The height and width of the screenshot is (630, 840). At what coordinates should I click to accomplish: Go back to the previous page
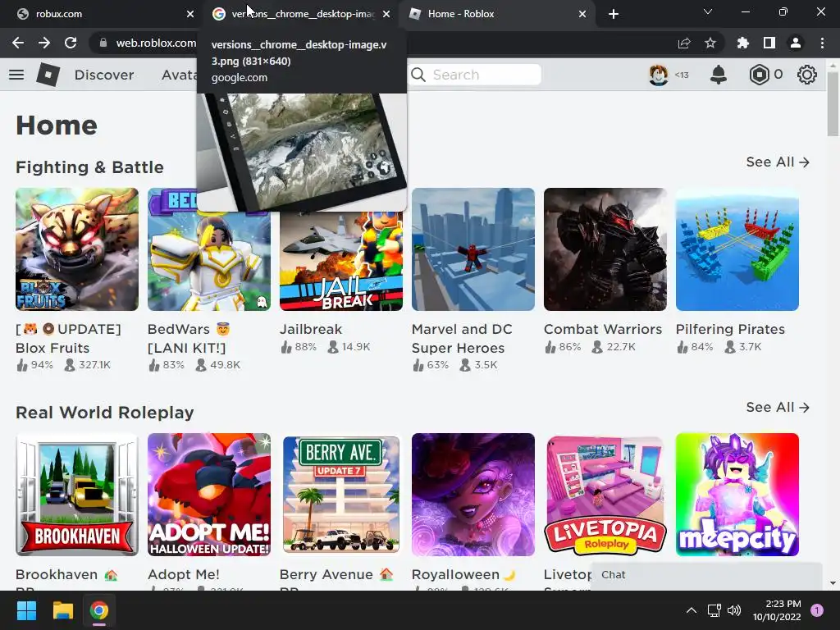tap(18, 43)
